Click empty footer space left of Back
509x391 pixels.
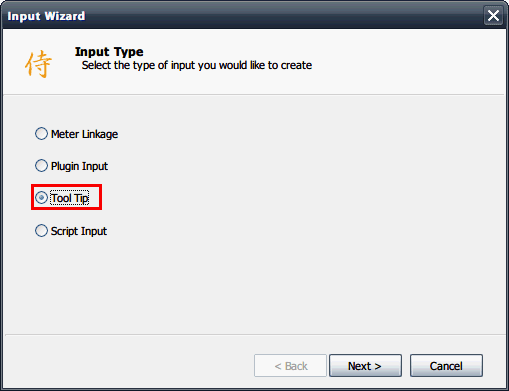coord(128,366)
